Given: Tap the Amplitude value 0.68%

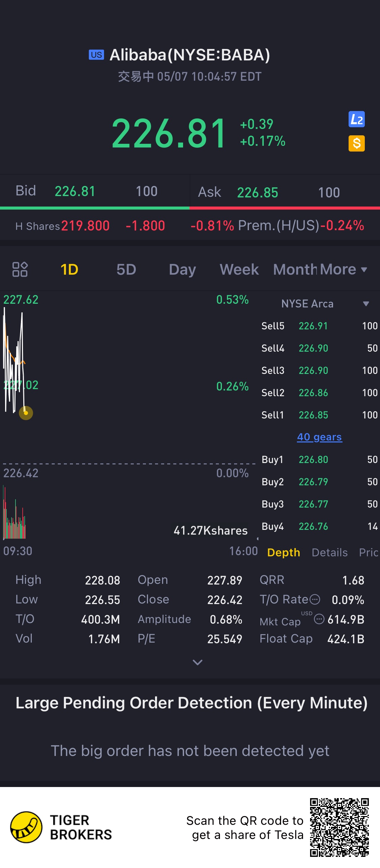Looking at the screenshot, I should point(226,619).
